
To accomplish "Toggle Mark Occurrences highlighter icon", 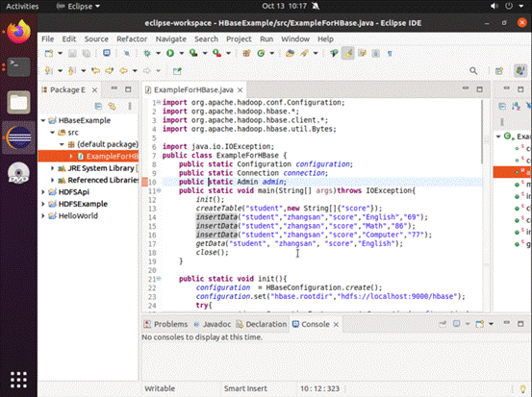I will click(x=347, y=53).
